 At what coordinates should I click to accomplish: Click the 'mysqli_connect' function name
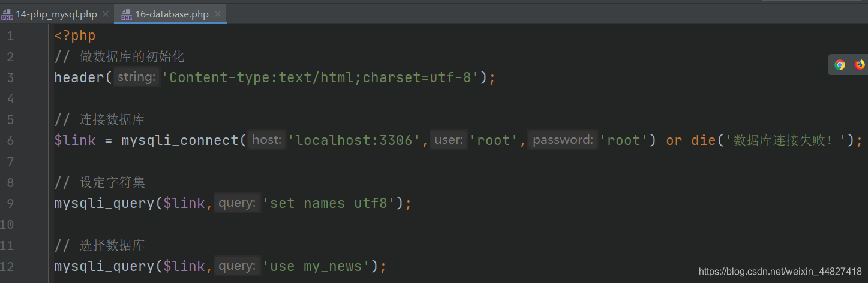[180, 141]
